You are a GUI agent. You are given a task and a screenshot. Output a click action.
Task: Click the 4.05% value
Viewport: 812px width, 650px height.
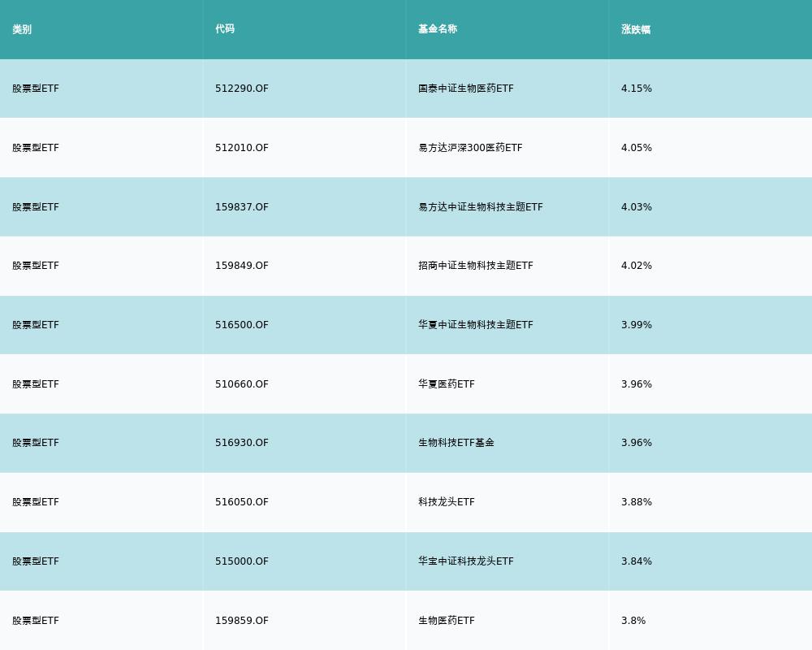[x=637, y=148]
